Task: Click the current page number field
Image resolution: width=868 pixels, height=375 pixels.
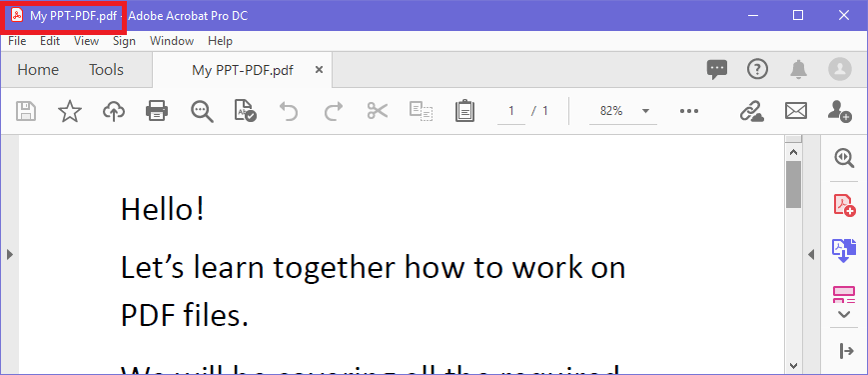Action: 511,111
